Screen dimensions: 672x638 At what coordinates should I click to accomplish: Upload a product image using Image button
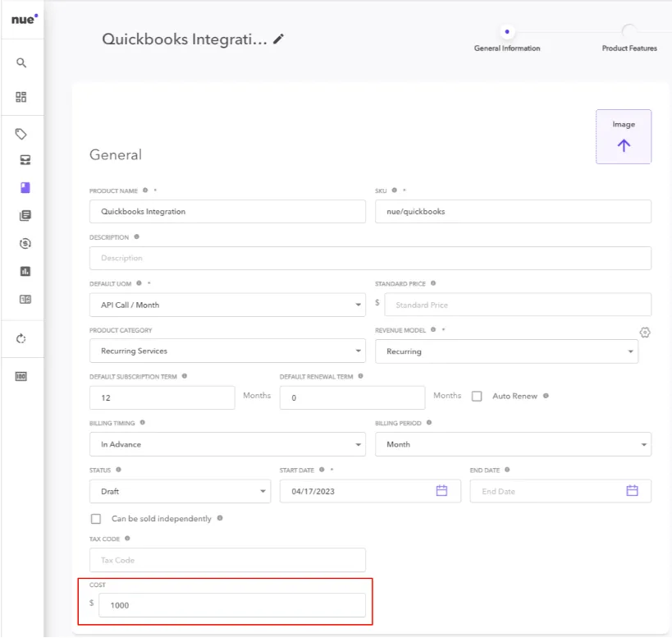point(624,137)
